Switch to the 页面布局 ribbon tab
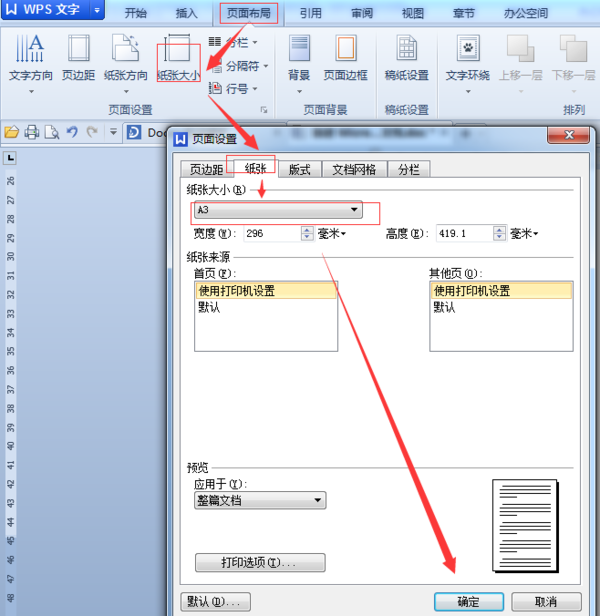This screenshot has height=616, width=600. [249, 13]
